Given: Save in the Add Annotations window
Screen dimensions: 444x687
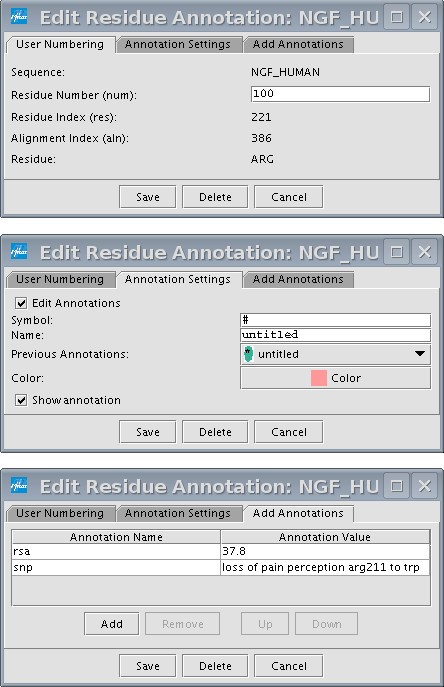Looking at the screenshot, I should point(148,666).
